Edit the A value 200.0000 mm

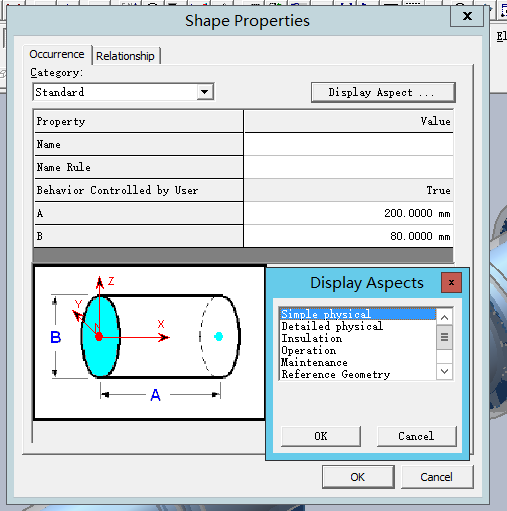(x=349, y=213)
